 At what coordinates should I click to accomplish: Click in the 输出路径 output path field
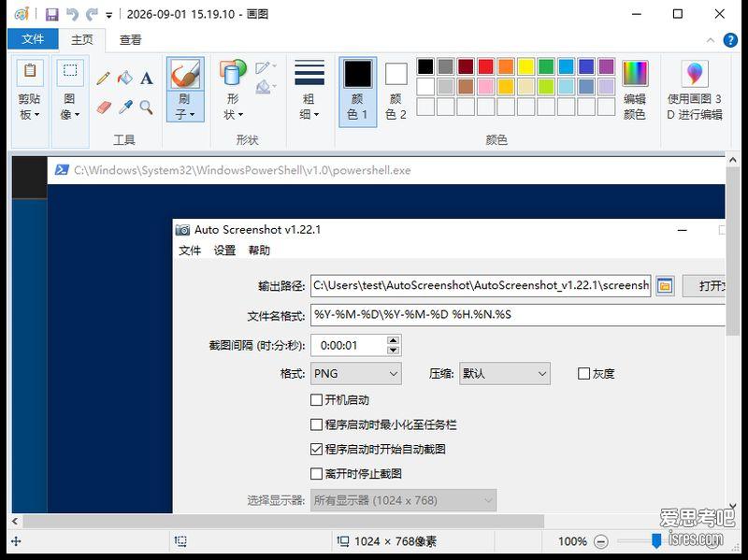click(481, 286)
